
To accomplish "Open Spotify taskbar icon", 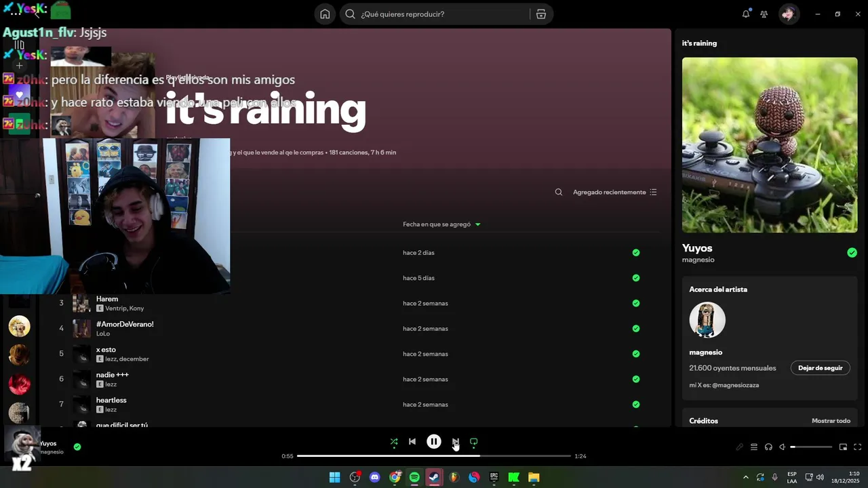I will 414,478.
